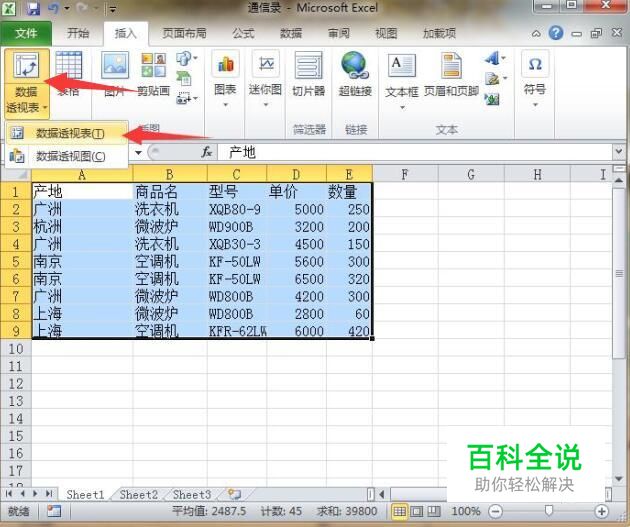Expand the Sparklines dropdown arrow

(265, 105)
